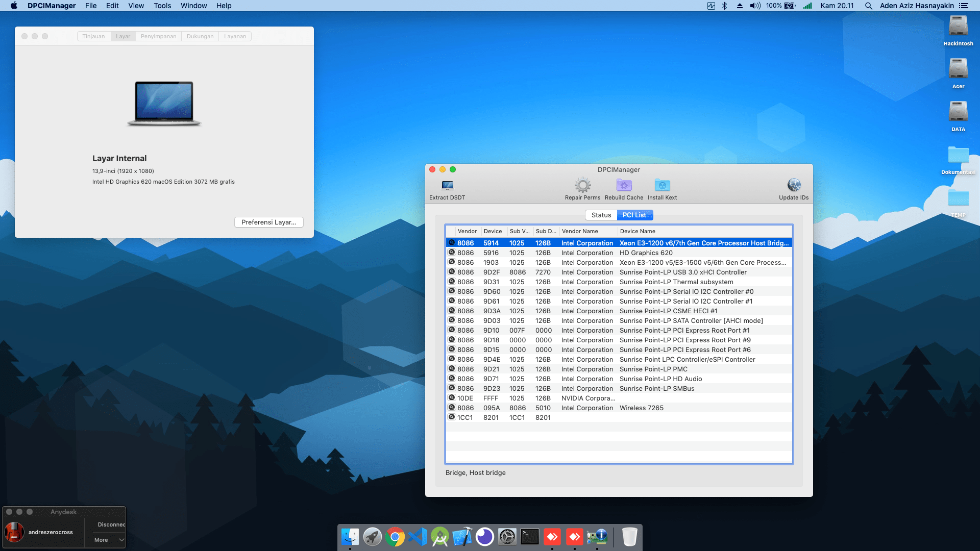This screenshot has height=551, width=980.
Task: Click the Vendor Name column header
Action: 589,231
